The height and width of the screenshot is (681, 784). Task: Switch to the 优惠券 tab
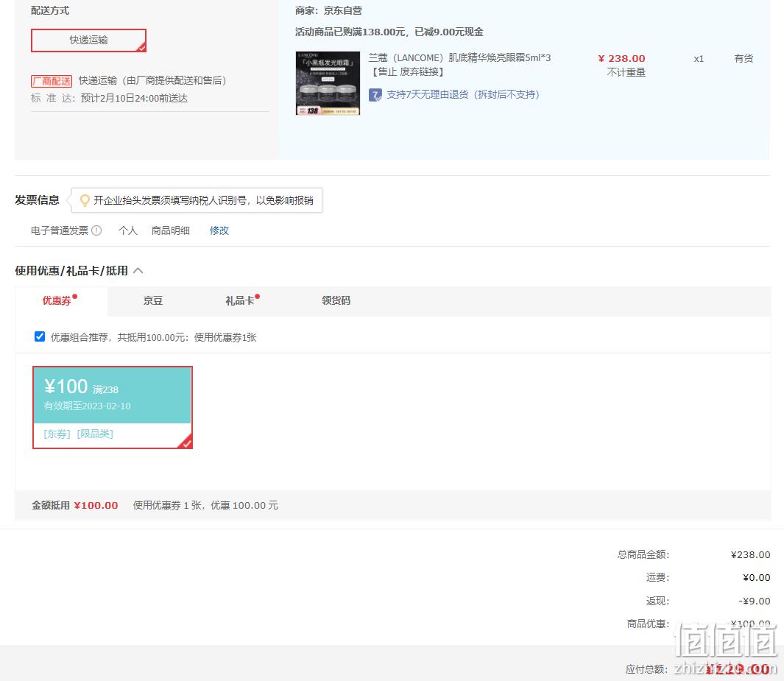point(60,300)
